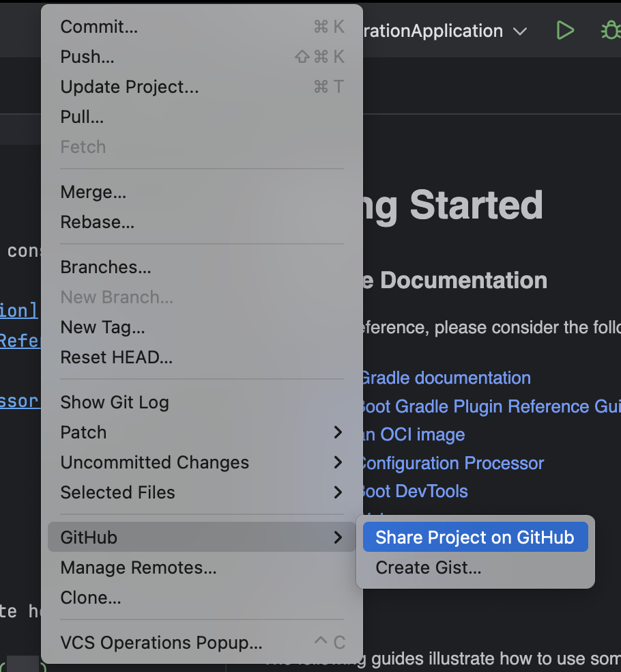Open the run configuration dropdown arrow
621x672 pixels.
tap(520, 31)
